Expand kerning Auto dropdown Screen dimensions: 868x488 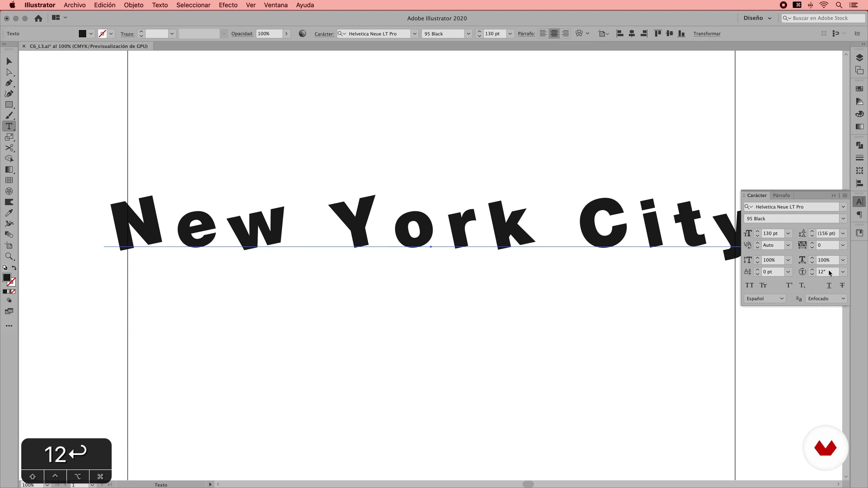(788, 245)
